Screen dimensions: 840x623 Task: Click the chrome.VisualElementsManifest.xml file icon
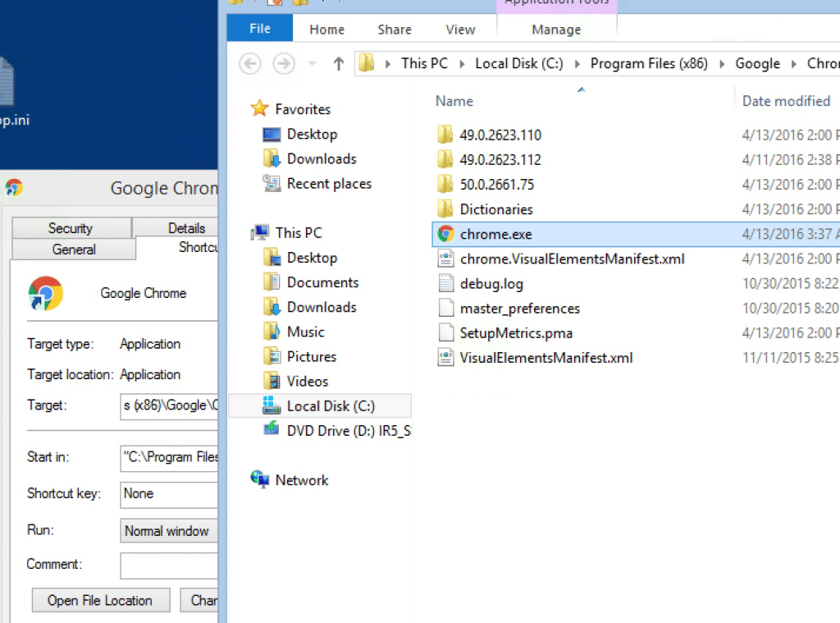pos(445,259)
